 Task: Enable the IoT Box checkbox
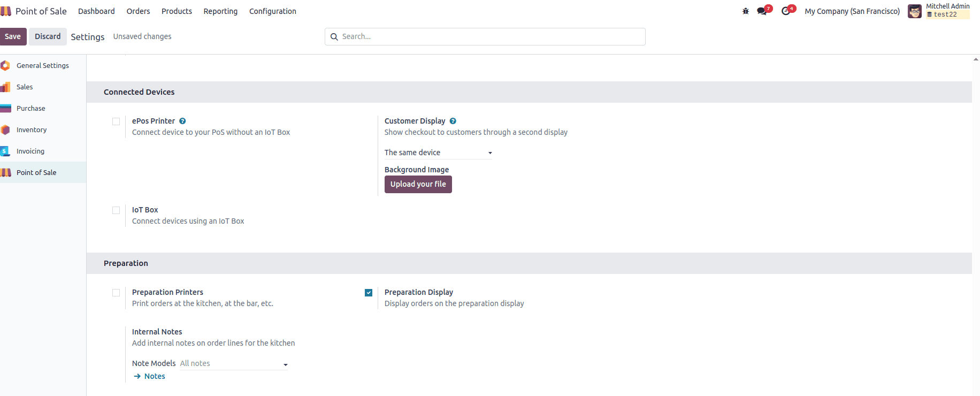116,210
